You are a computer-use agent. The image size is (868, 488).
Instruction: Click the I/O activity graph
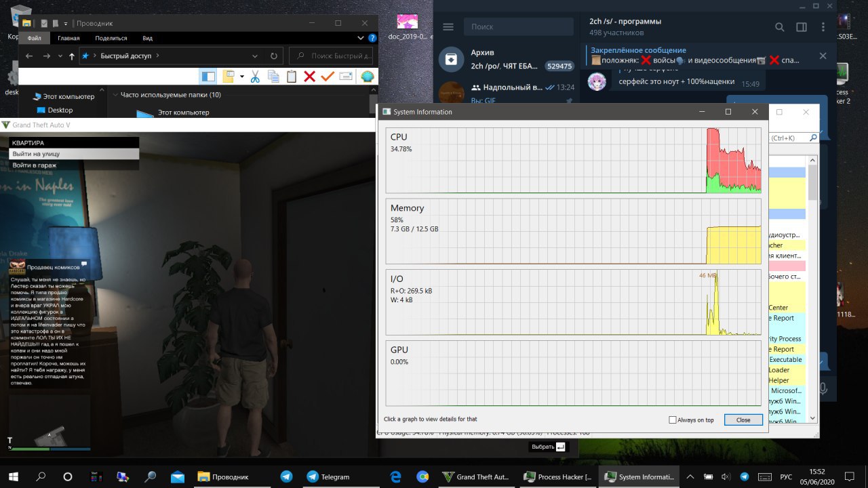(574, 302)
